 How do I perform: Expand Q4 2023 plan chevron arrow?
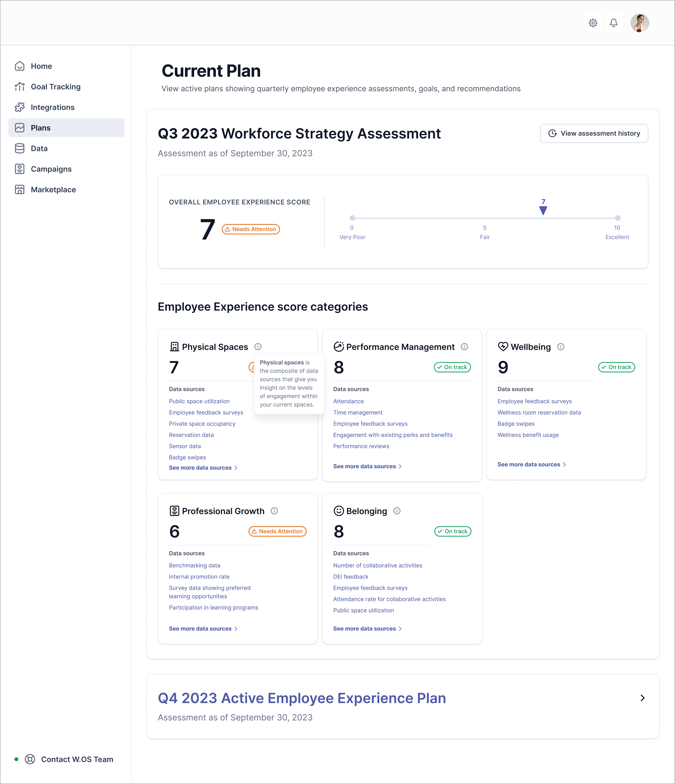click(642, 698)
